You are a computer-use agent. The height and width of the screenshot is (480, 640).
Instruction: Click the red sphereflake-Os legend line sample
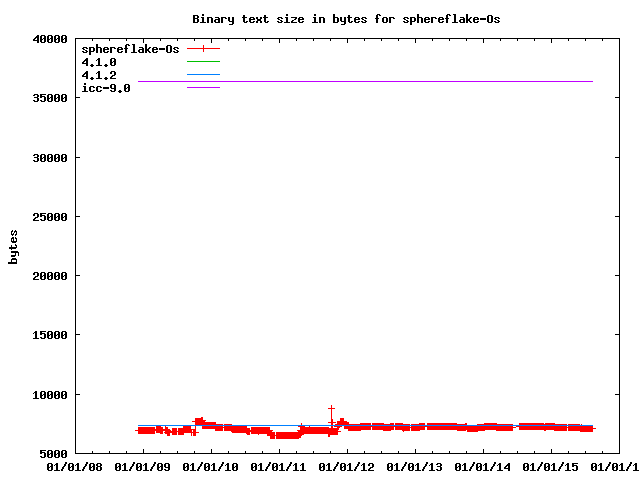click(x=203, y=48)
